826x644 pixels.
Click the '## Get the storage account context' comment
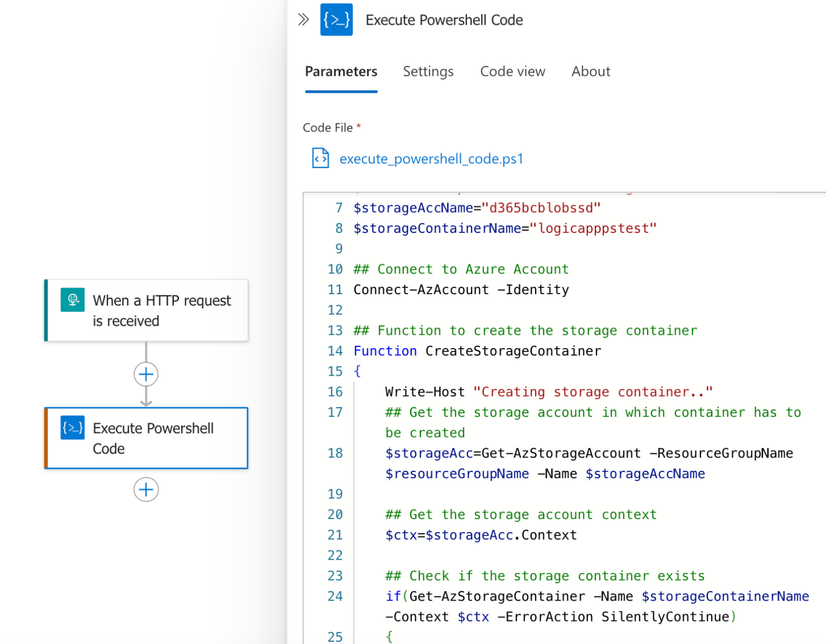(521, 514)
